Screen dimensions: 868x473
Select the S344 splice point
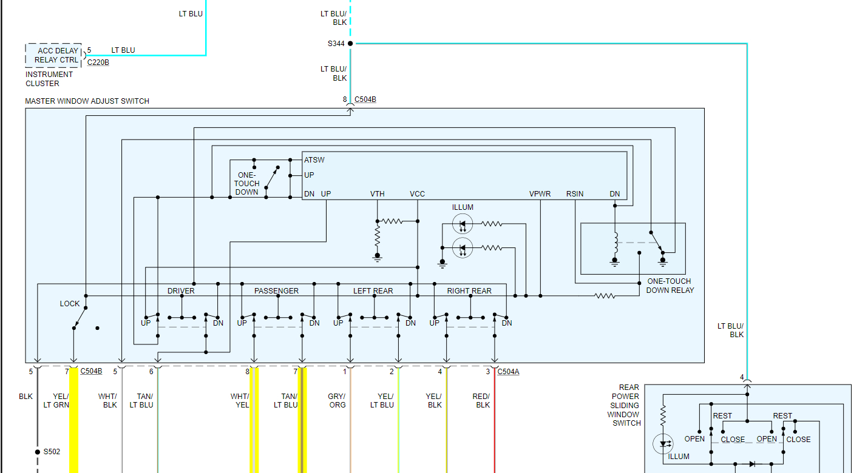(x=350, y=44)
